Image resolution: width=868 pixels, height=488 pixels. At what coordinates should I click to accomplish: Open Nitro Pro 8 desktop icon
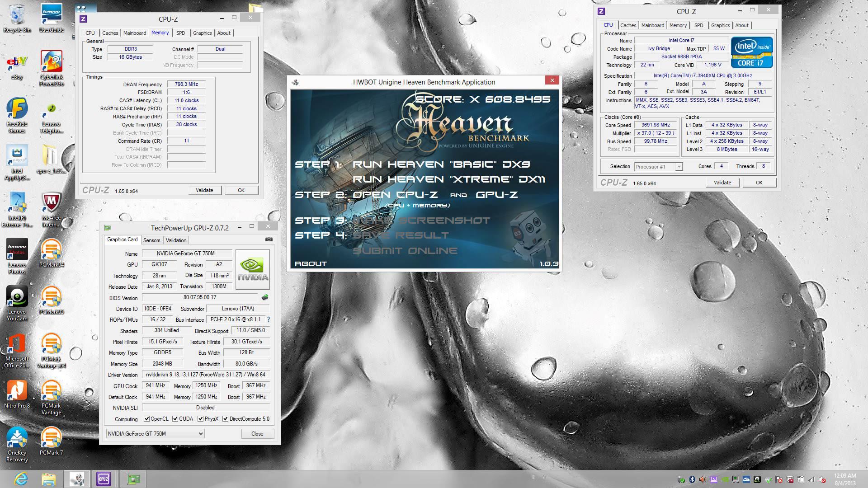pyautogui.click(x=17, y=394)
